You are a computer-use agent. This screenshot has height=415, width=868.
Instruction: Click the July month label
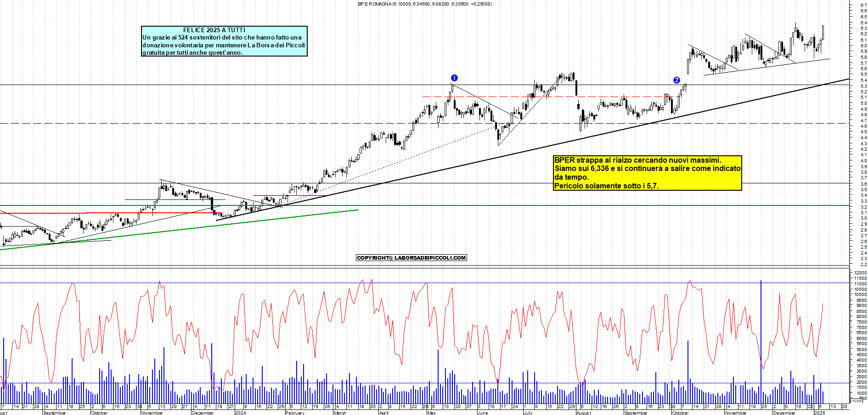(528, 413)
